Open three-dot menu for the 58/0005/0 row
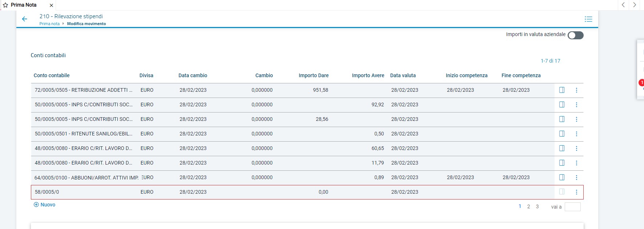644x229 pixels. 576,192
